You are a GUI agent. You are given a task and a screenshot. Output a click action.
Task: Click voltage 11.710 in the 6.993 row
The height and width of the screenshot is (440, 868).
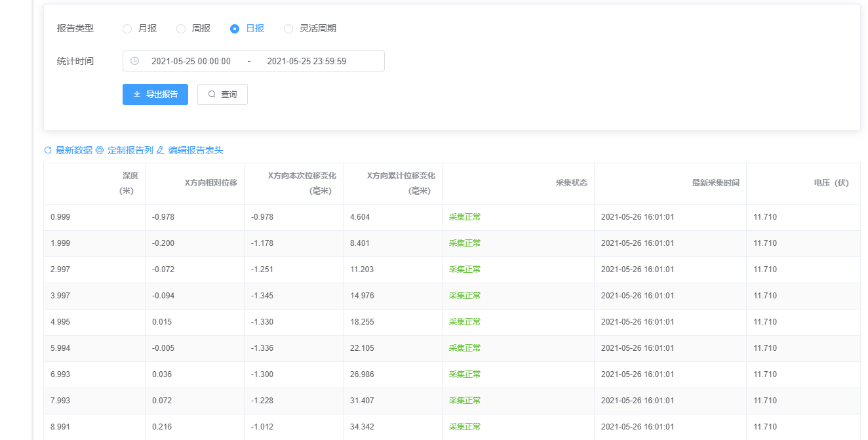click(x=765, y=374)
